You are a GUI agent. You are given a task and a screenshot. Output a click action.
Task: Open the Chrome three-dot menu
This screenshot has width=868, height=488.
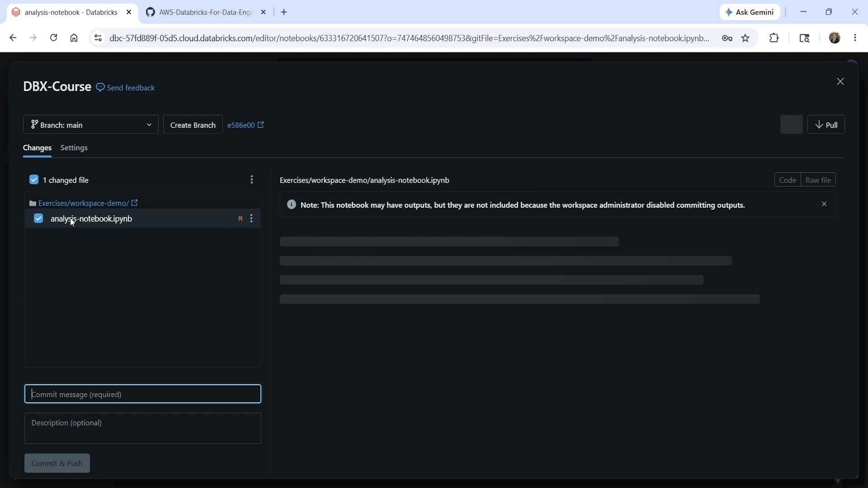pyautogui.click(x=855, y=38)
